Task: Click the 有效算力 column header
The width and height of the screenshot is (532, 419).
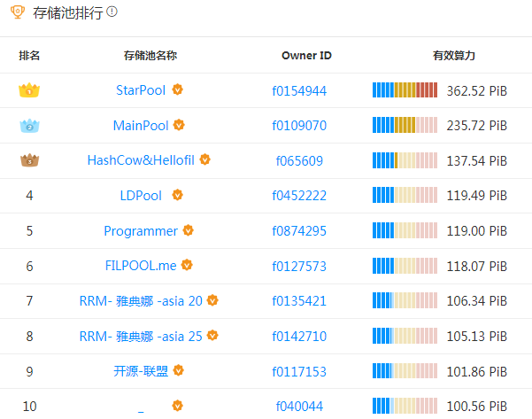Action: tap(453, 55)
